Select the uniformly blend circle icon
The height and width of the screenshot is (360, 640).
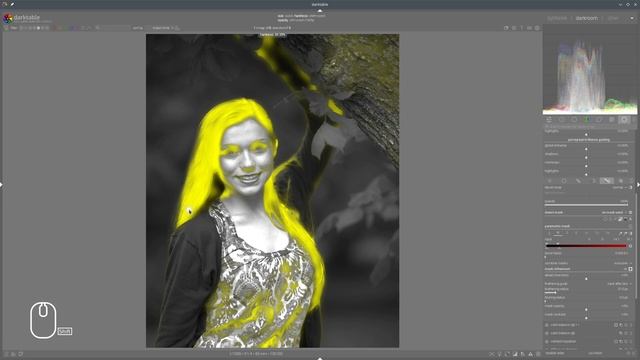coord(564,181)
